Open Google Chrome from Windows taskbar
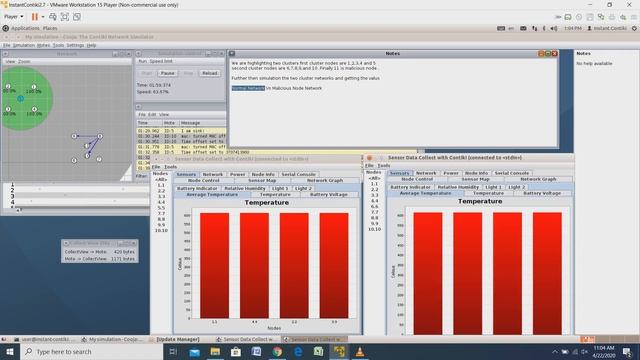640x360 pixels. click(x=277, y=351)
